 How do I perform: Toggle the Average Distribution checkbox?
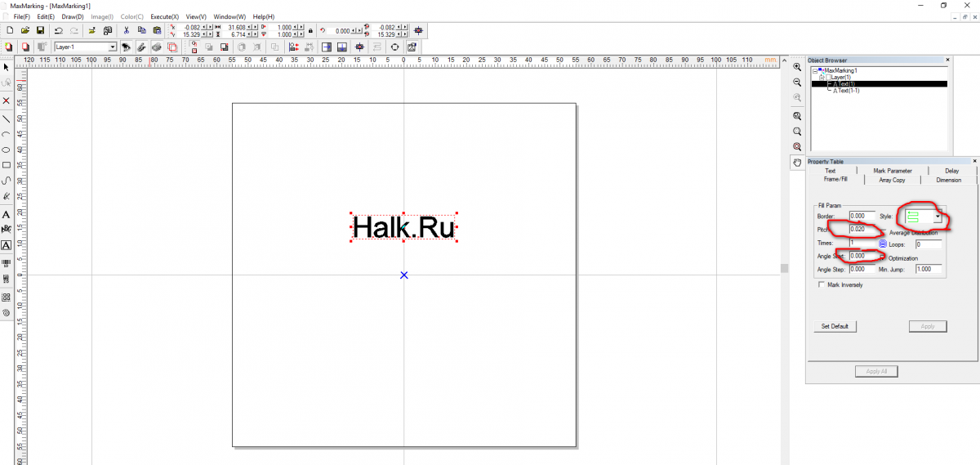(x=884, y=233)
